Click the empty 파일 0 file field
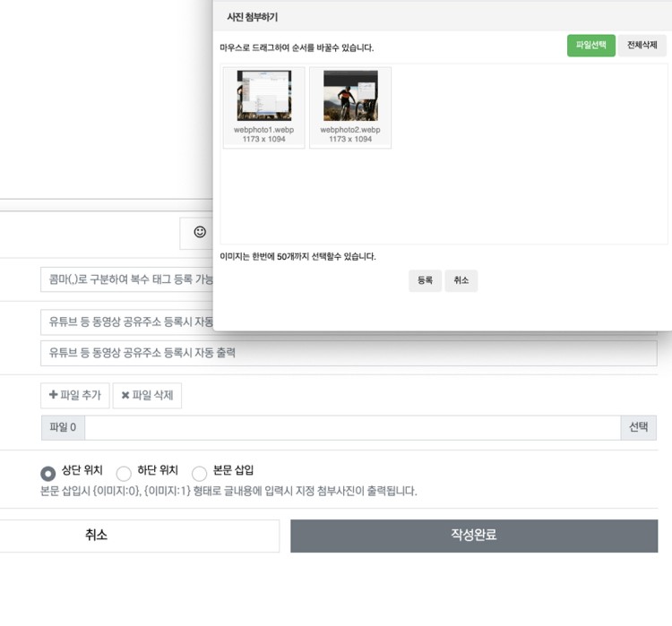This screenshot has width=672, height=626. point(352,428)
